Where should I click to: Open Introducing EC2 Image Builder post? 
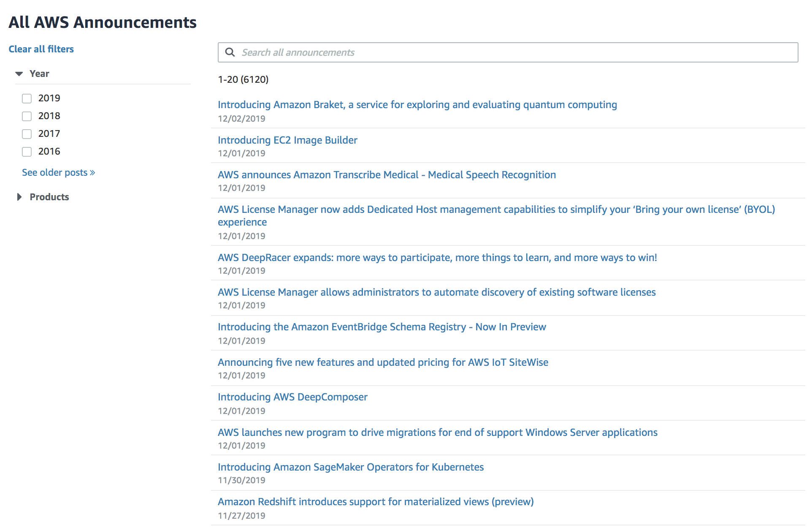click(287, 140)
